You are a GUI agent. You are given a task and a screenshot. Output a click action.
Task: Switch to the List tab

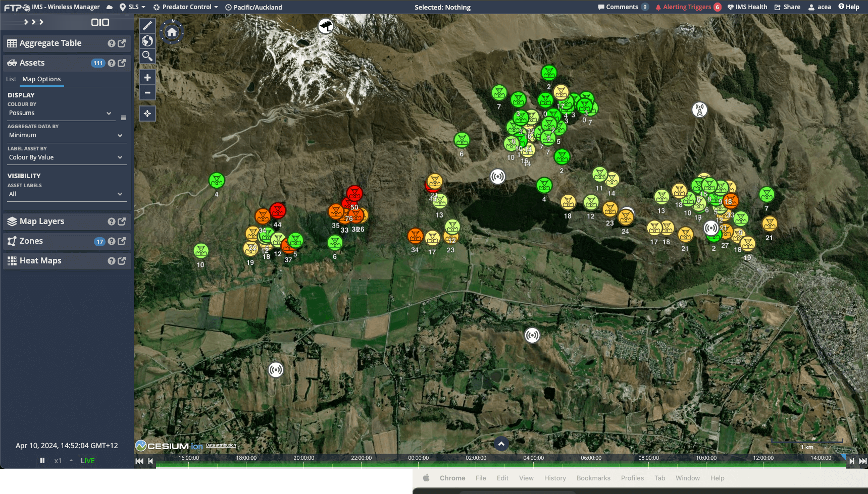point(11,79)
